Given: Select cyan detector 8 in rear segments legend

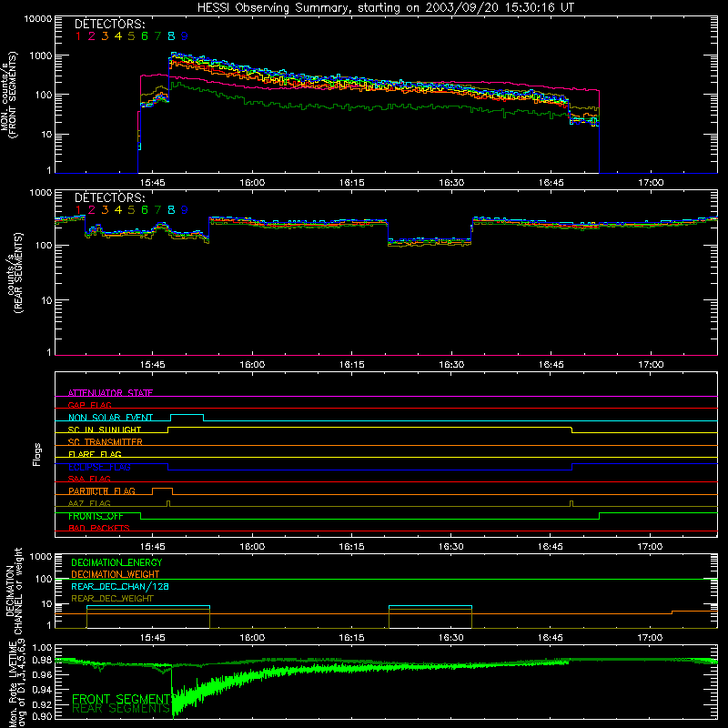Looking at the screenshot, I should pos(171,210).
